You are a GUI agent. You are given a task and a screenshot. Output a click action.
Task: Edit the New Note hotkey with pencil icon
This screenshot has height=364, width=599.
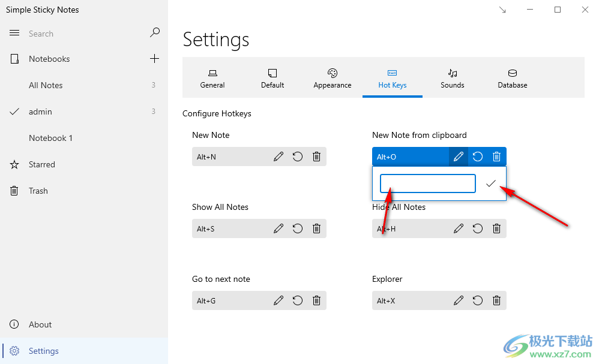click(278, 157)
